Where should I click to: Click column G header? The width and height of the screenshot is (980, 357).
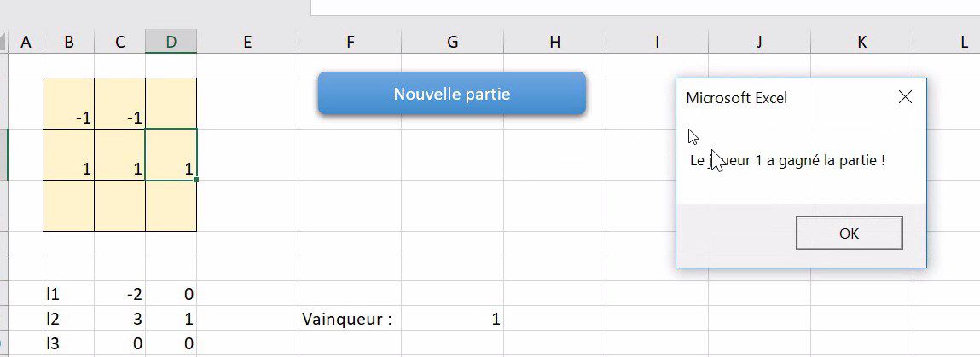coord(452,42)
